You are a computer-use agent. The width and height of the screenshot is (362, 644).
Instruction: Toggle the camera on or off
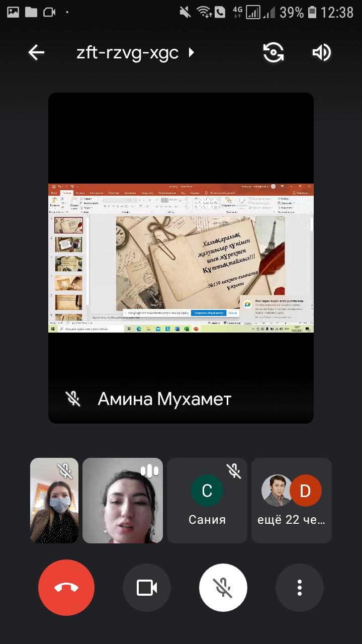click(x=147, y=588)
